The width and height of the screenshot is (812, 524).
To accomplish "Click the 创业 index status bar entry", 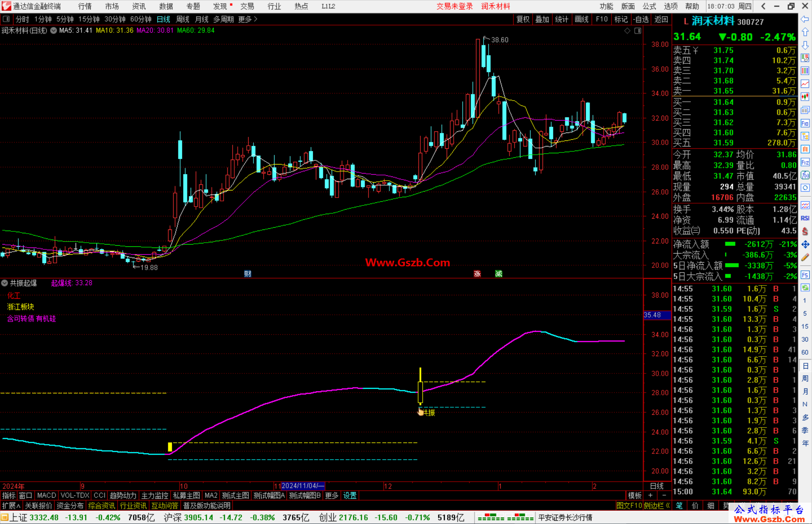I will [x=392, y=518].
